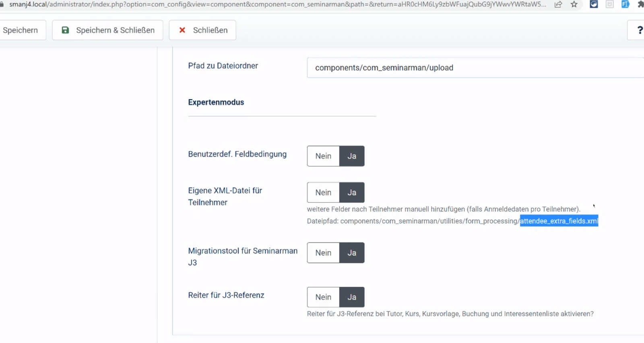
Task: Click the browser address bar URL
Action: (x=278, y=4)
